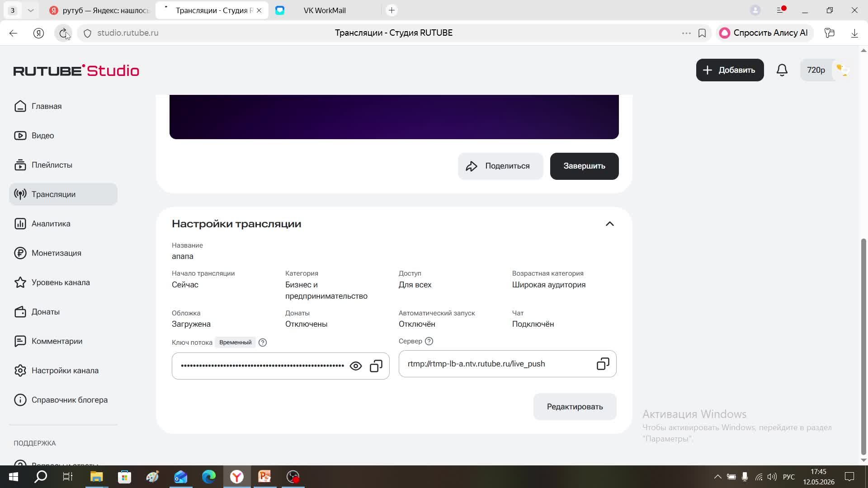This screenshot has height=488, width=868.
Task: Collapse the Настройки трансляции section
Action: pyautogui.click(x=610, y=224)
